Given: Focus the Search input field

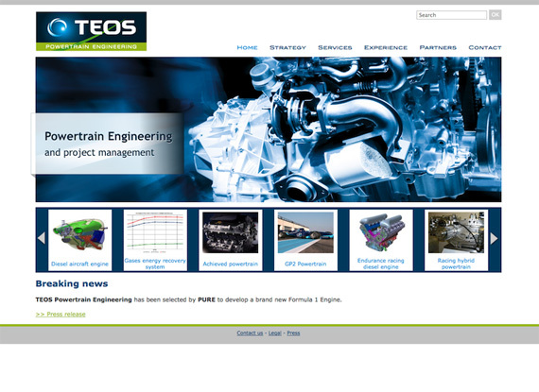Looking at the screenshot, I should coord(451,15).
